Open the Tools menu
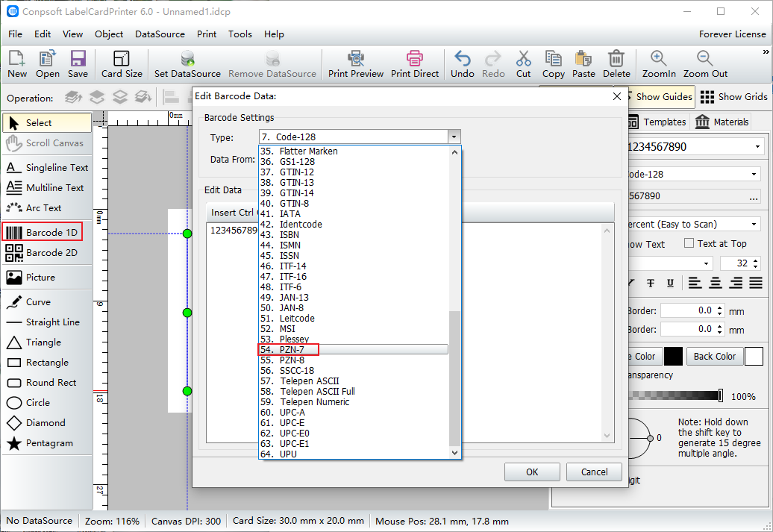This screenshot has height=532, width=773. click(240, 34)
